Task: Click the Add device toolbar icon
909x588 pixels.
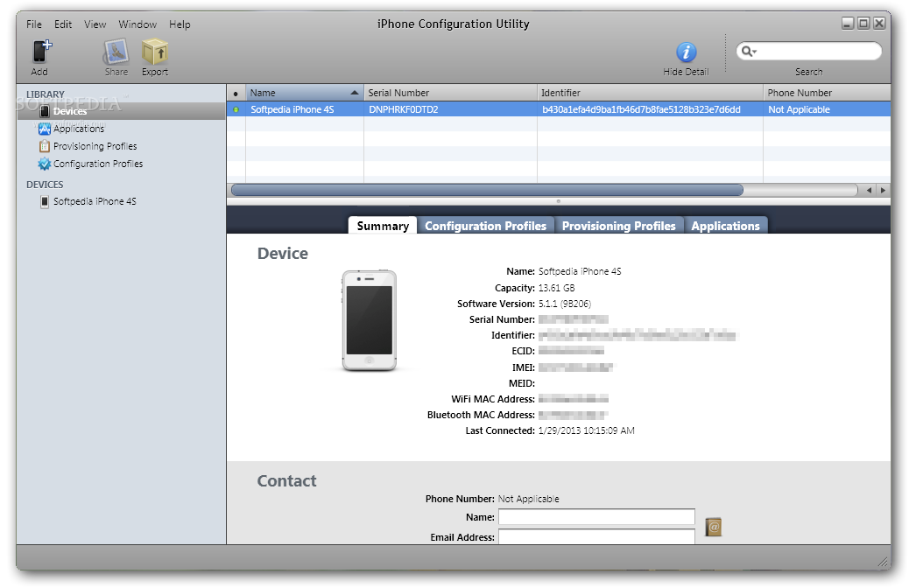Action: click(41, 52)
